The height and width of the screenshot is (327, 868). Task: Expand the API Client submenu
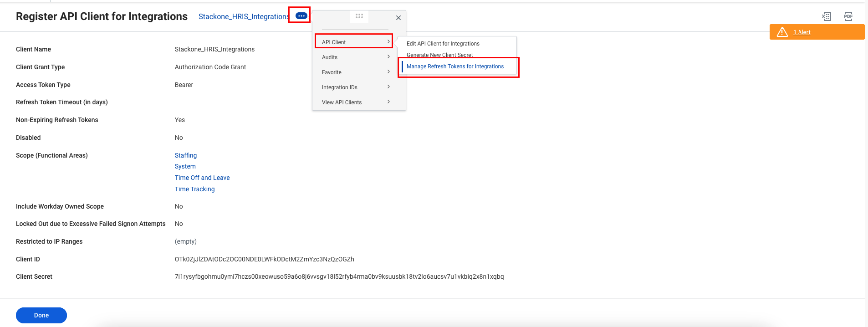354,42
